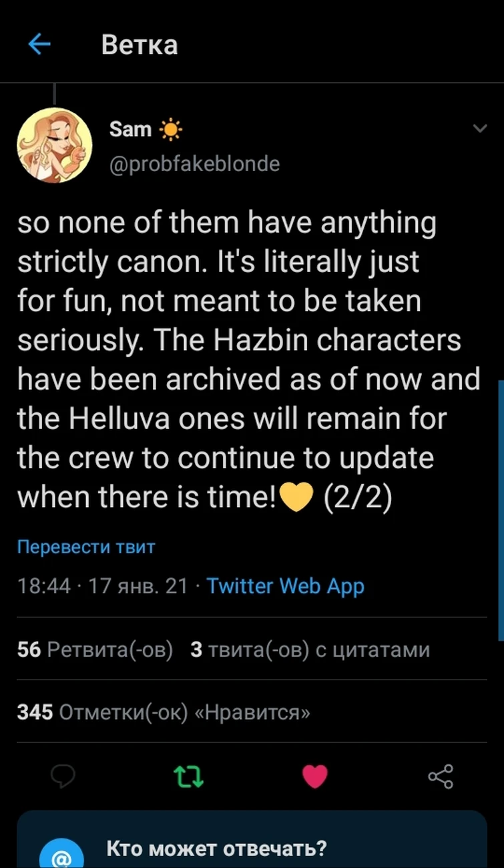Click the sun emoji next to Sam's name

(x=170, y=128)
